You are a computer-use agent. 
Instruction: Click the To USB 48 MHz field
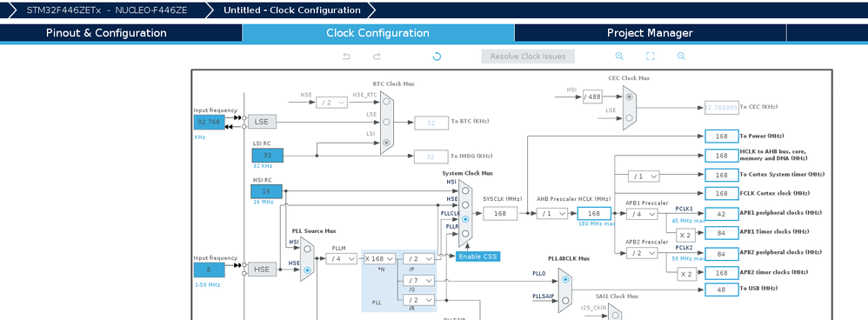(721, 289)
